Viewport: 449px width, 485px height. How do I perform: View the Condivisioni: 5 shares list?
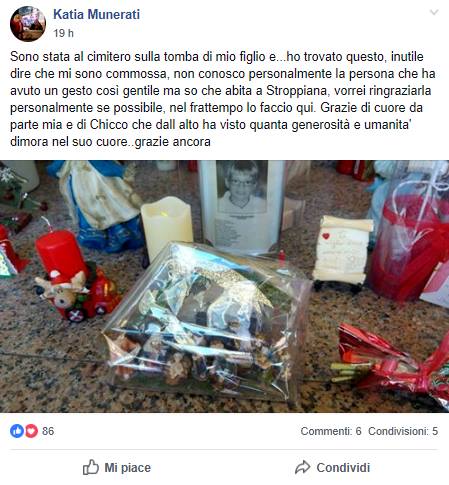(x=403, y=431)
